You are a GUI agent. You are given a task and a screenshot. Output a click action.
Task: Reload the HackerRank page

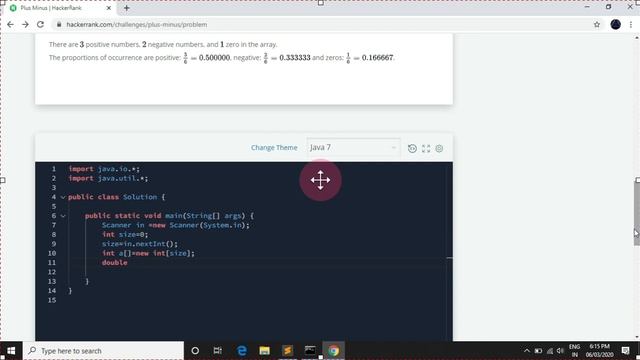(x=40, y=24)
